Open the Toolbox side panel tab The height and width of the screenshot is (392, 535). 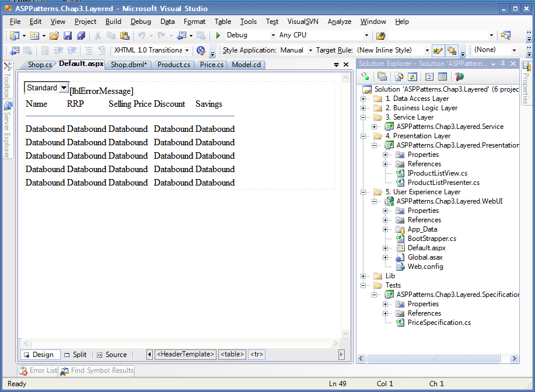point(7,79)
